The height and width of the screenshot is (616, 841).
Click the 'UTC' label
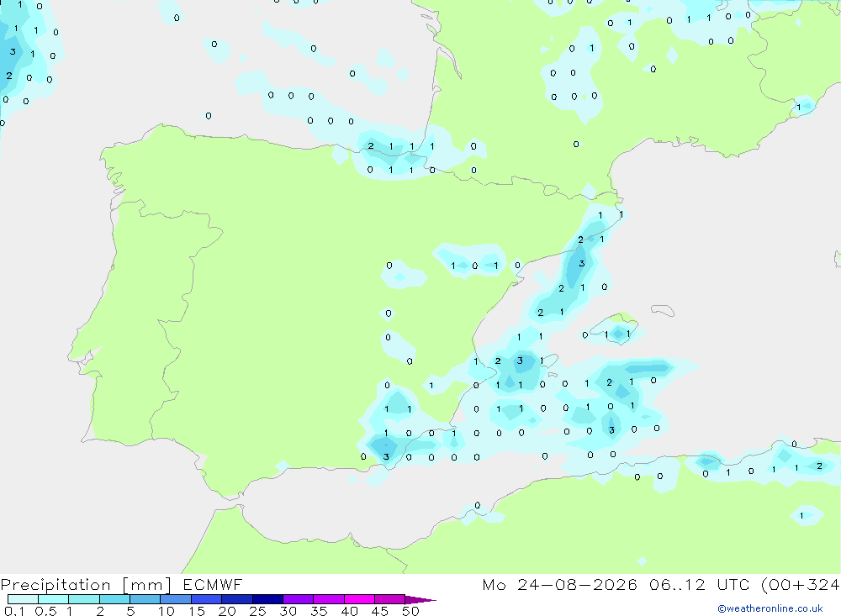click(733, 584)
